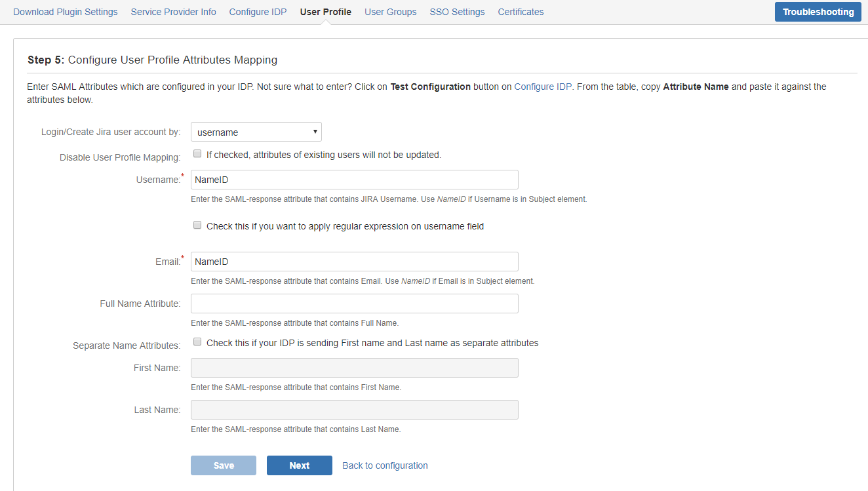Click the 'Enter the SAML-response attribute that contains Last Name.' hint
Viewport: 868px width, 491px height.
(296, 429)
